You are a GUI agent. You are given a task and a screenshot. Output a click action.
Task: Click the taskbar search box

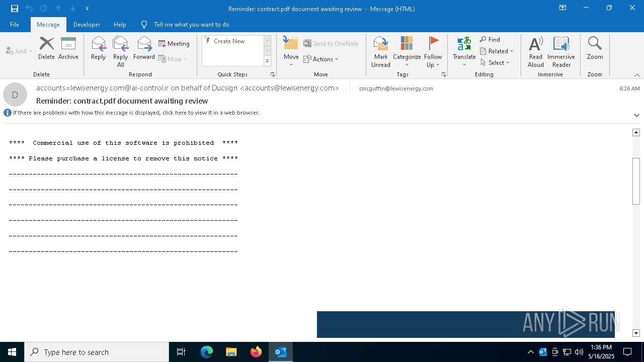tap(97, 352)
